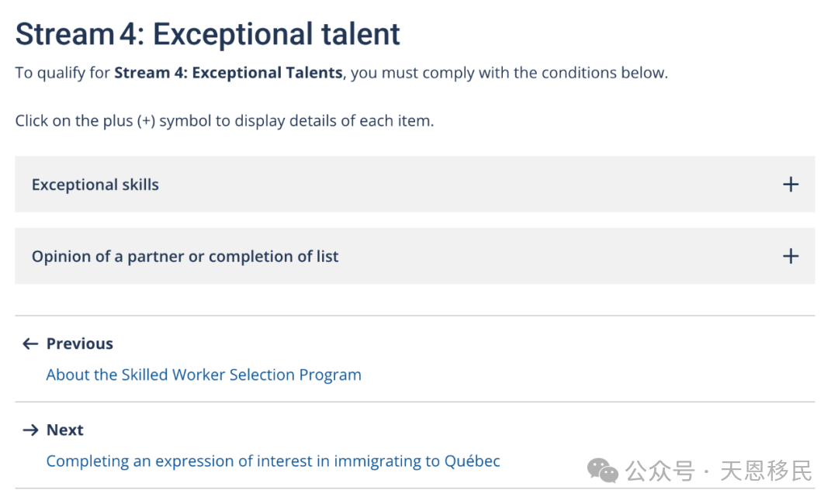
Task: Click the WeChat logo in the watermark
Action: [602, 471]
